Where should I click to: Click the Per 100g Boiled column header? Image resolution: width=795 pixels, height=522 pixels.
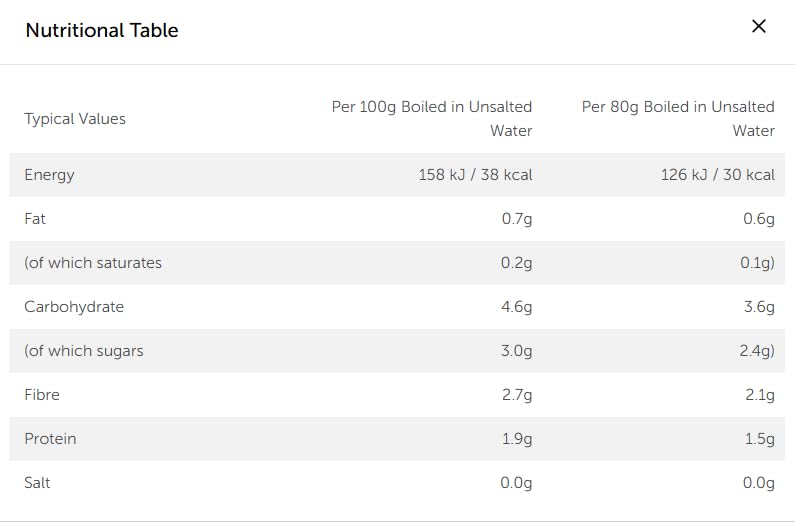[x=432, y=118]
